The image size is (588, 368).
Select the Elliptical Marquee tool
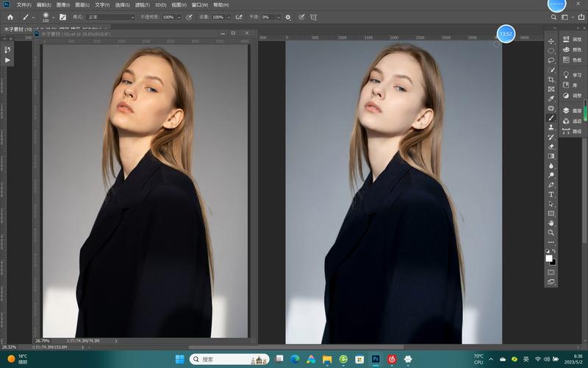[x=551, y=51]
